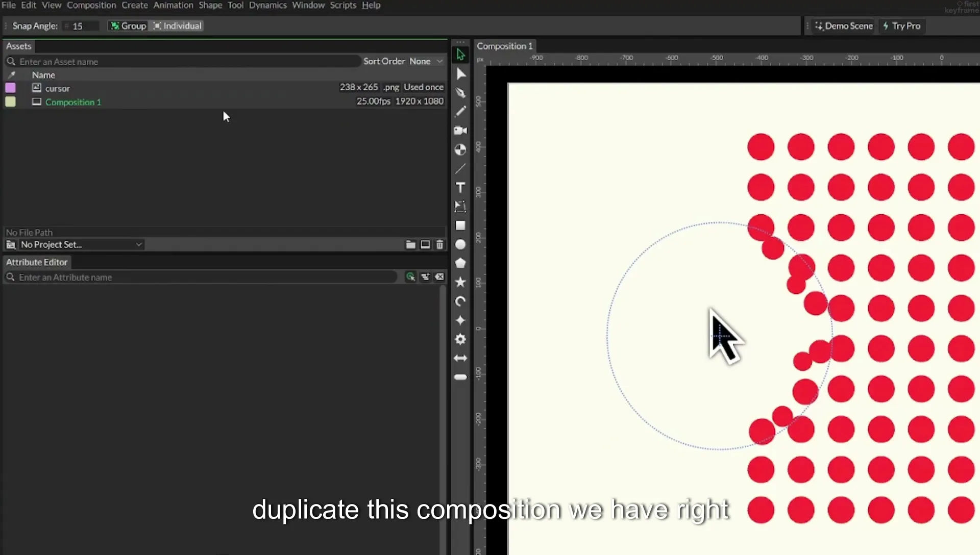Click the purple cursor asset color swatch

pyautogui.click(x=10, y=88)
